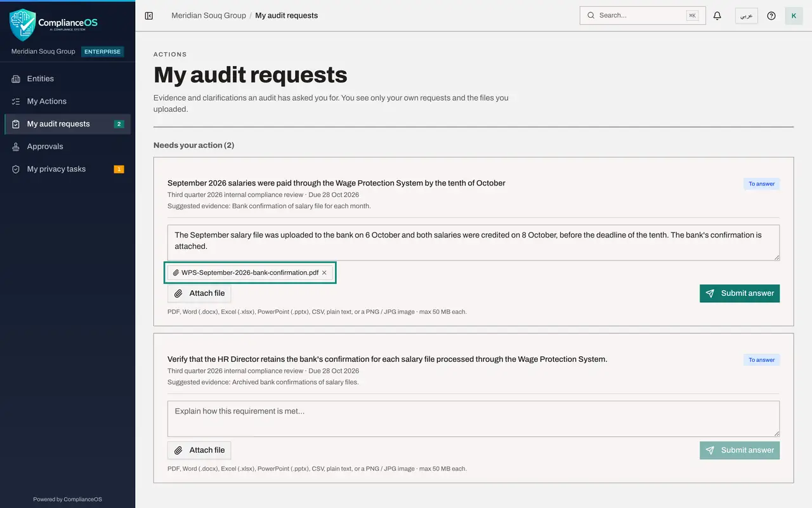Attach file to September salaries request

tap(199, 293)
